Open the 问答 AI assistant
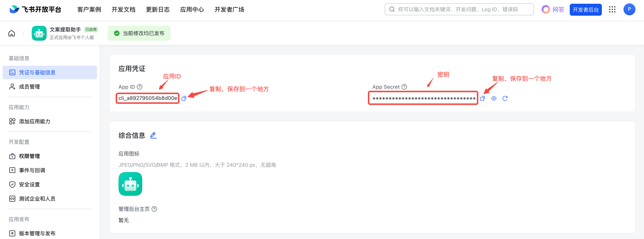 click(x=553, y=10)
